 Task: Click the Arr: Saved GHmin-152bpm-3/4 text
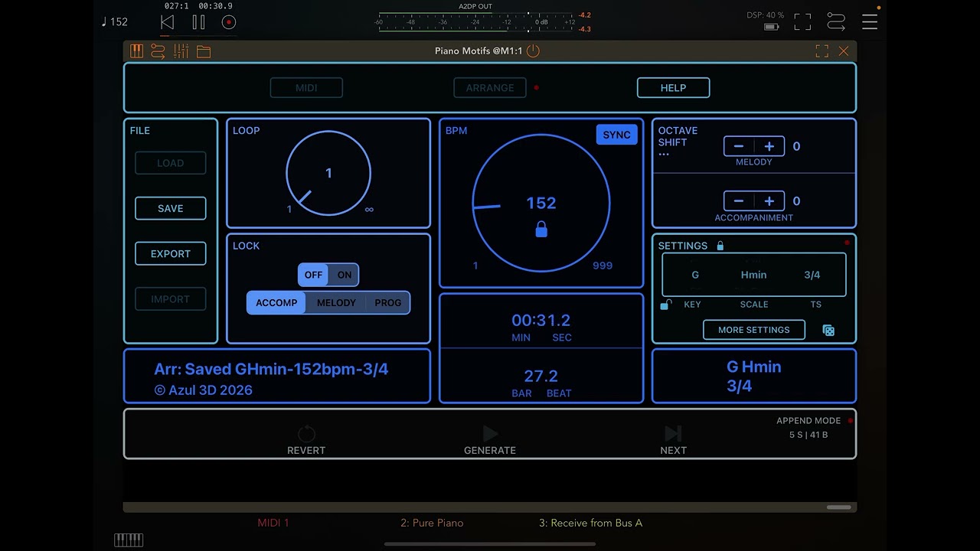click(271, 369)
